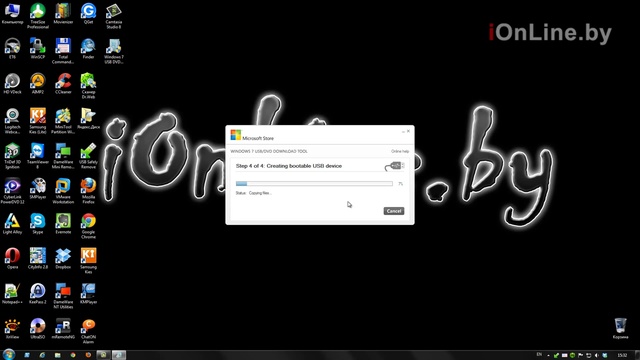
Task: Open USB Safely Remove shortcut
Action: coord(88,156)
